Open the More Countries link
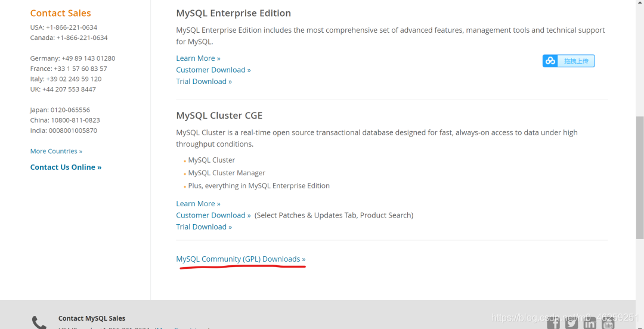The width and height of the screenshot is (644, 329). [56, 151]
